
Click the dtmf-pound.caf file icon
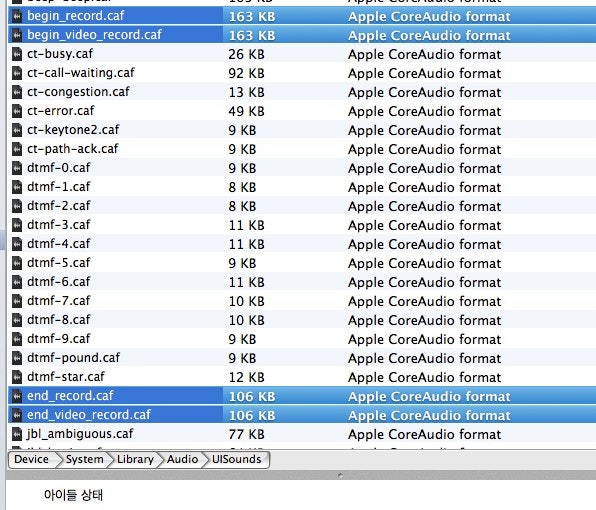(x=17, y=358)
